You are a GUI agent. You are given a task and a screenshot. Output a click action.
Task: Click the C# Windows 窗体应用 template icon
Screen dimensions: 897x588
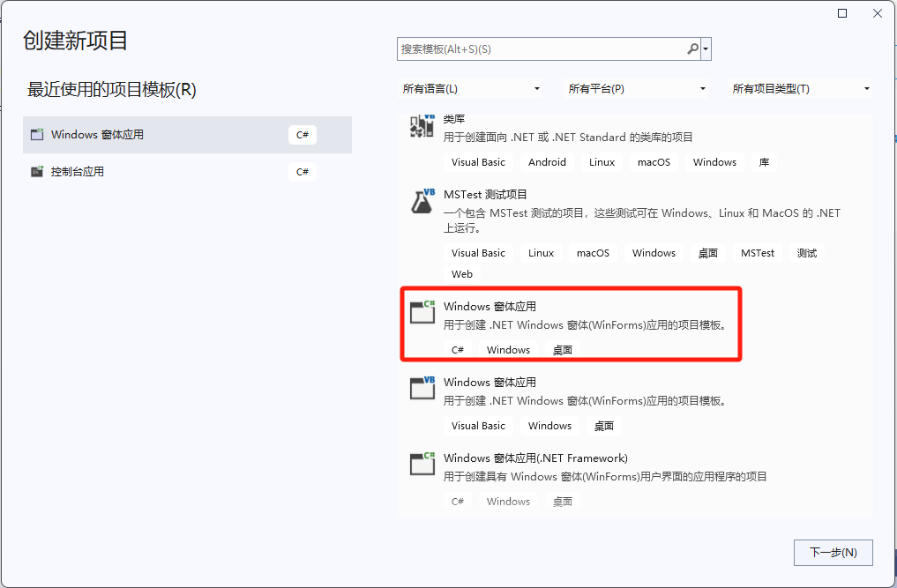tap(422, 312)
